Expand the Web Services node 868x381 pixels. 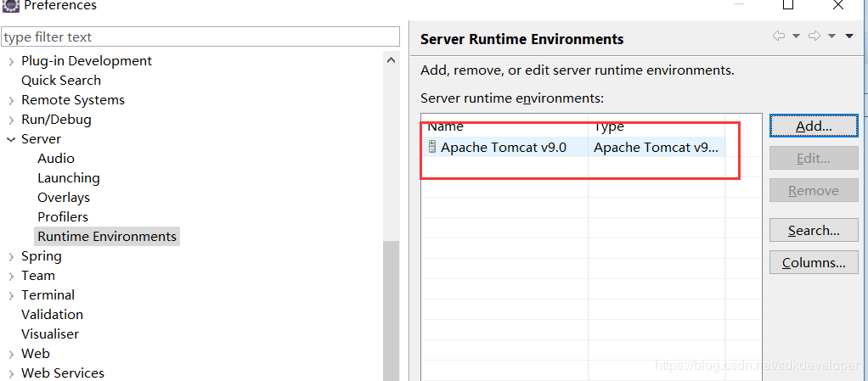[x=10, y=374]
